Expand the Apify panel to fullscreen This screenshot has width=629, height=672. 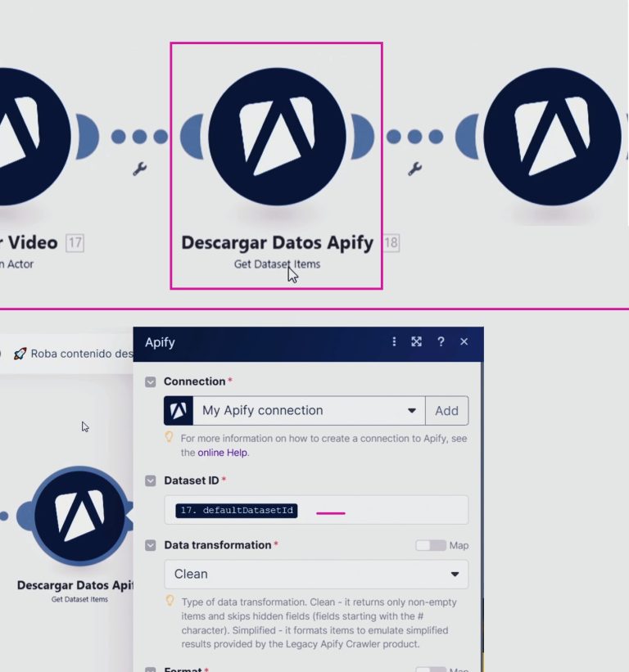[417, 342]
